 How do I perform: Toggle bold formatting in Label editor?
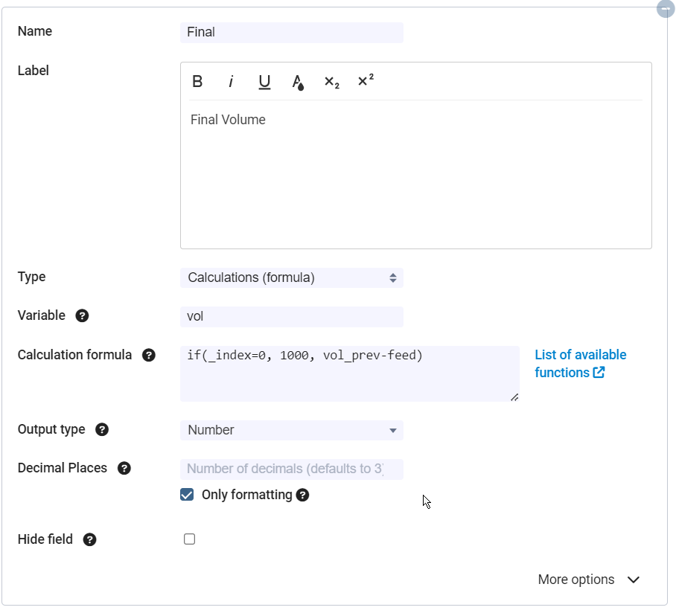(197, 82)
